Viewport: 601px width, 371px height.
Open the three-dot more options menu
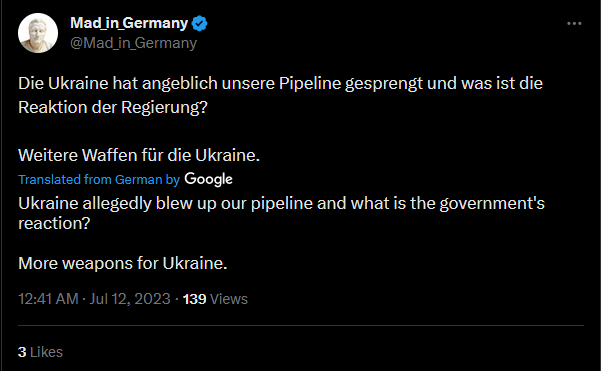click(574, 24)
